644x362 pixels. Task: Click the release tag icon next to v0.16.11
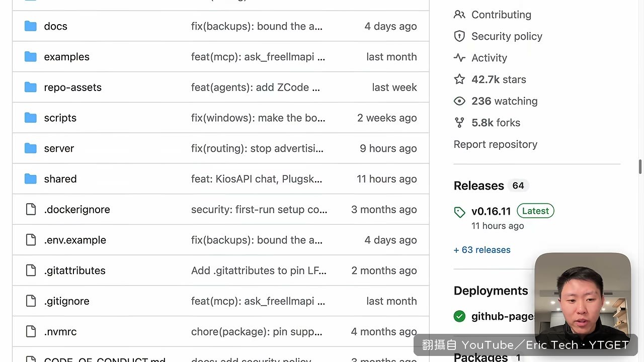[x=459, y=212]
